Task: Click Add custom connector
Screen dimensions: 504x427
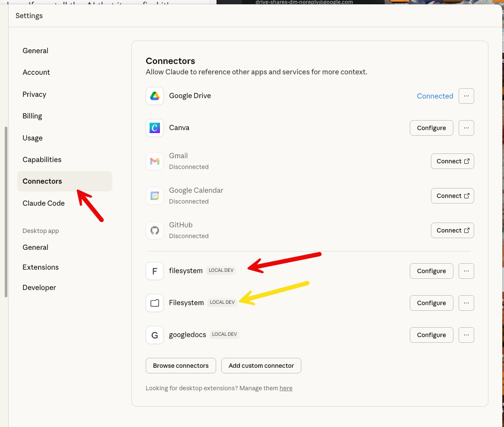Action: (x=261, y=366)
